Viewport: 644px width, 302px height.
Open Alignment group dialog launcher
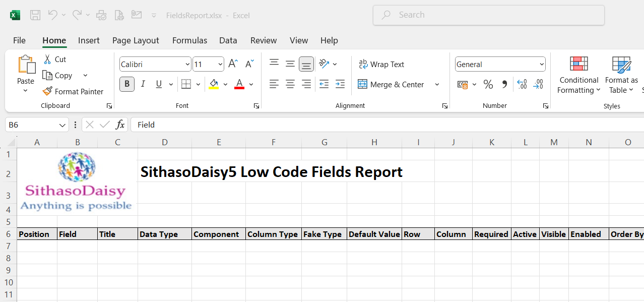click(x=444, y=106)
